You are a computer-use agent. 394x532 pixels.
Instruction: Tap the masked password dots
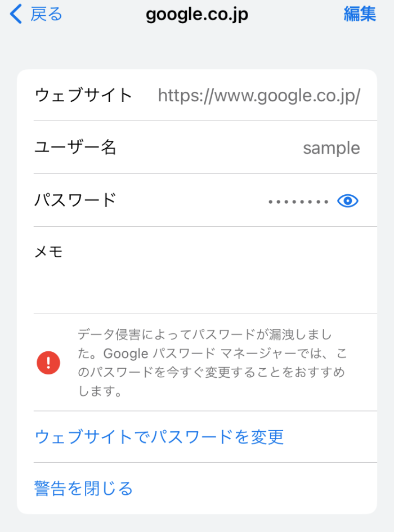[298, 201]
